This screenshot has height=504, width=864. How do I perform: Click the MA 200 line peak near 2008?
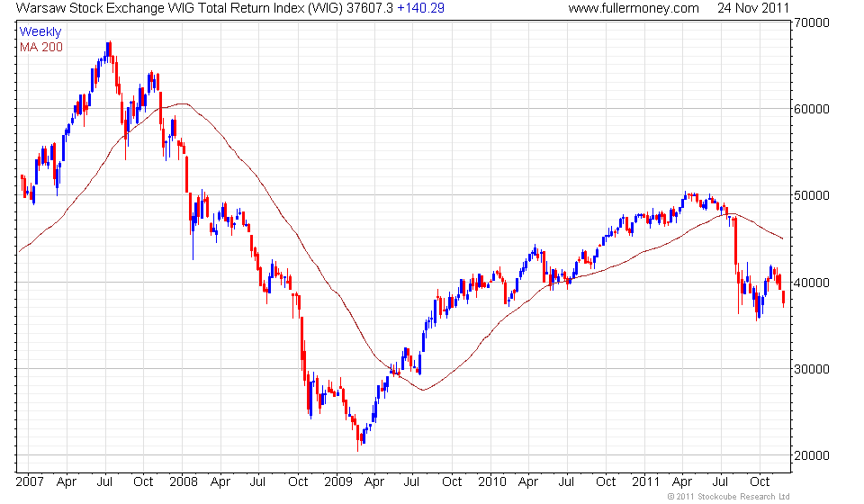183,103
